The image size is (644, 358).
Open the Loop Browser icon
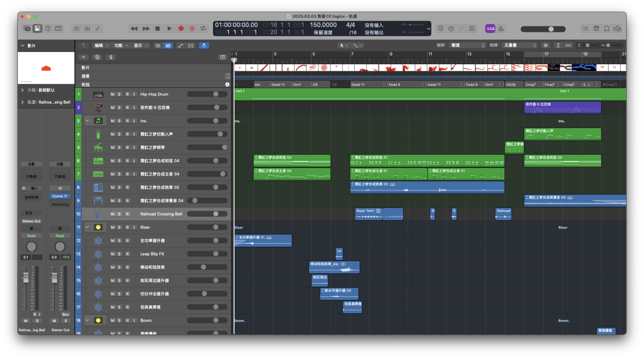point(607,29)
